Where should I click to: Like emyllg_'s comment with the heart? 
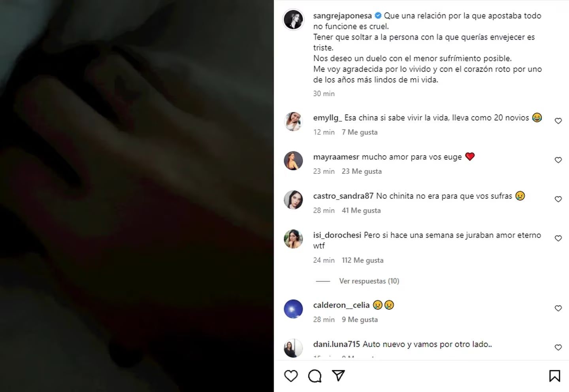click(558, 121)
